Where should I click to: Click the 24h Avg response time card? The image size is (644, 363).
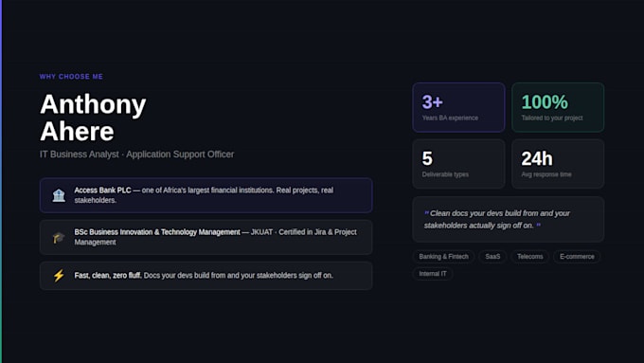coord(558,164)
